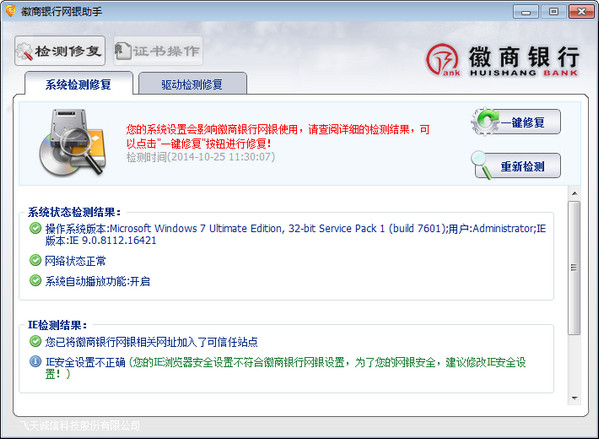
Task: Click blue info icon beside IE安全设置不正确
Action: pos(36,361)
